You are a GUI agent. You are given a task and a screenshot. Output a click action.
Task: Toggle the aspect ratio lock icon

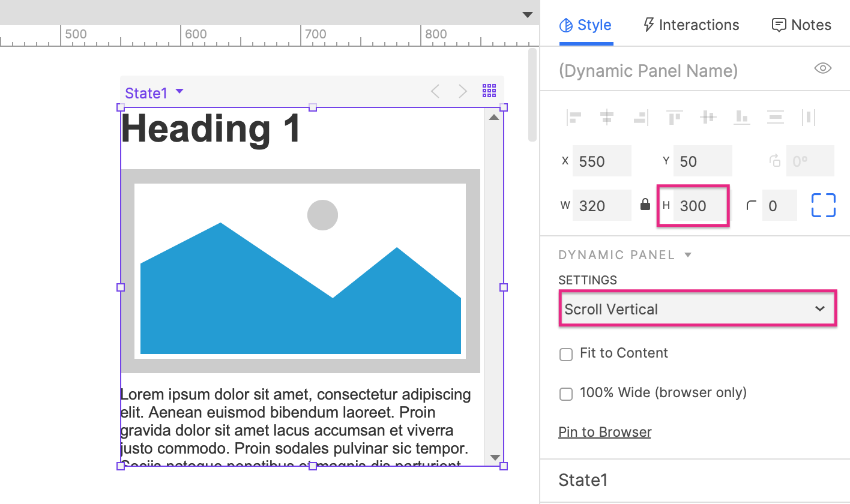pyautogui.click(x=645, y=205)
